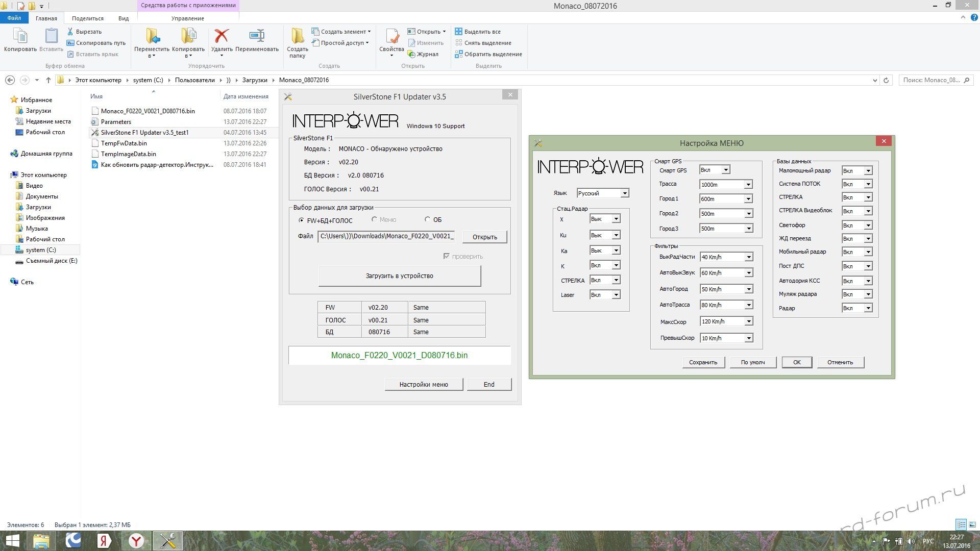Click the red Delete icon
The height and width of the screenshot is (551, 980).
point(222,36)
